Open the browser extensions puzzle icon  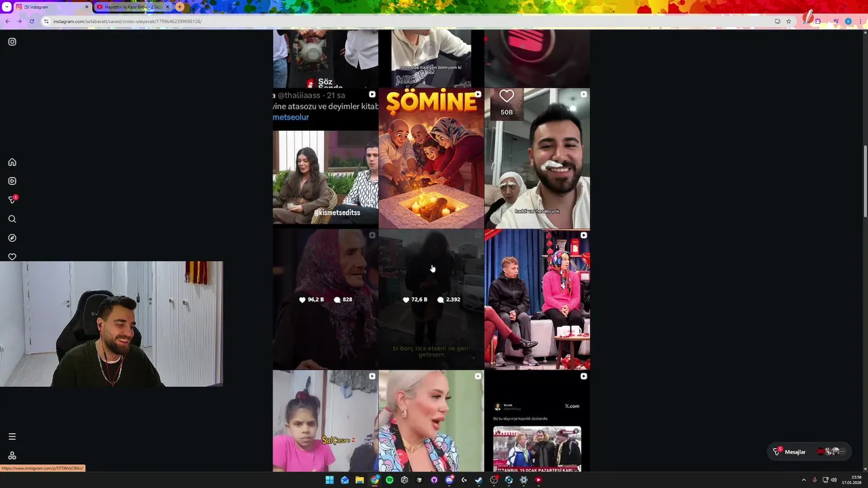[x=818, y=21]
